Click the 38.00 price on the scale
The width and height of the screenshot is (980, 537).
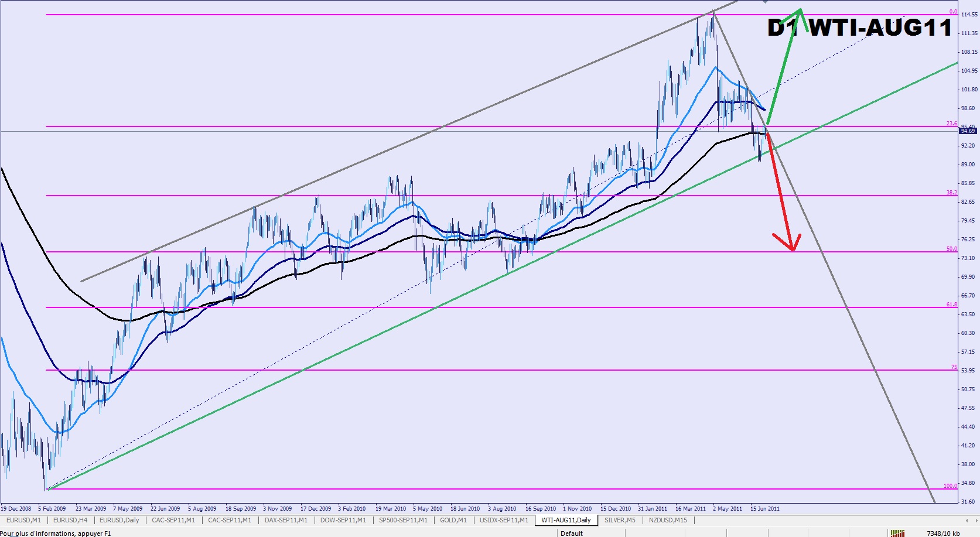[x=968, y=464]
